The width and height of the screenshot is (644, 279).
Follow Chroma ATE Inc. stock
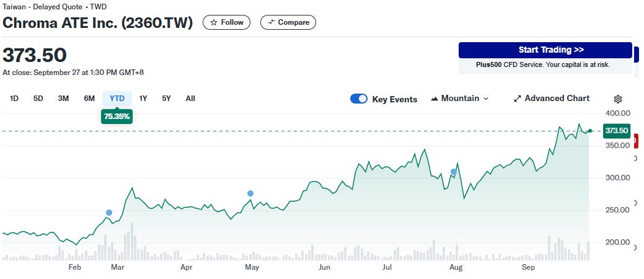(x=226, y=22)
